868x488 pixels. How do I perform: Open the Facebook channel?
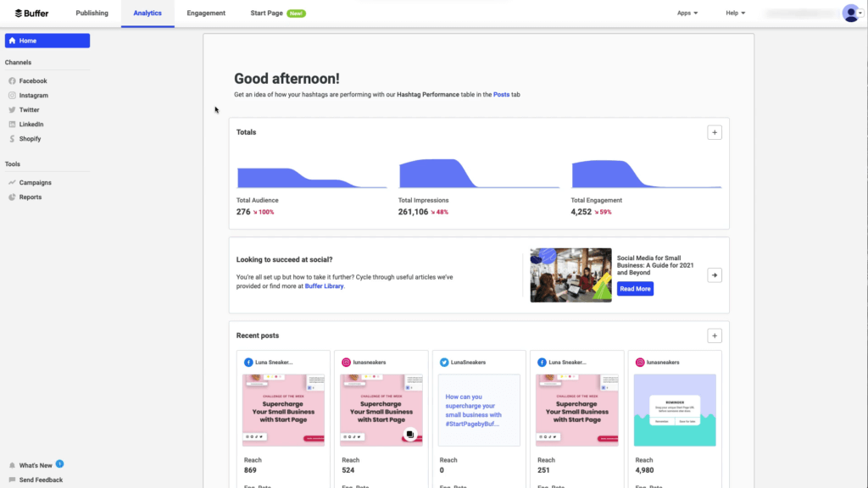(x=33, y=80)
